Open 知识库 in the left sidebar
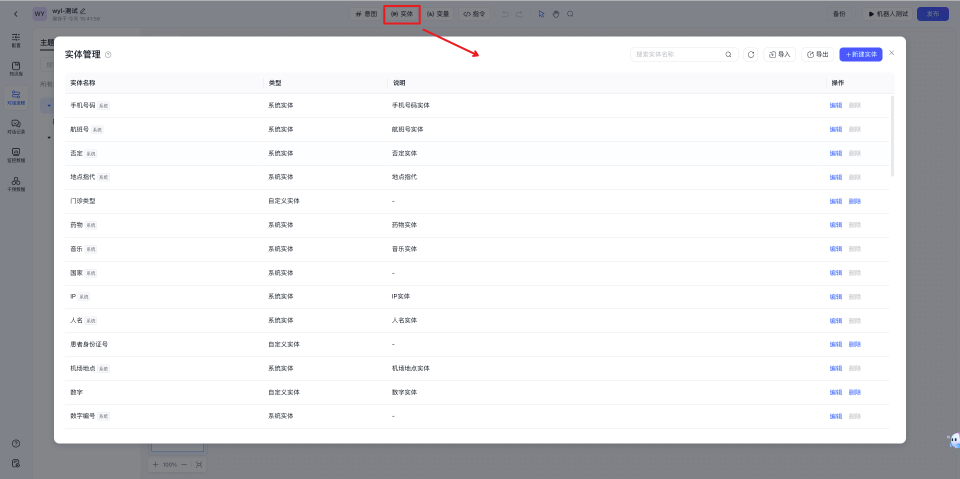The height and width of the screenshot is (479, 960). (x=16, y=68)
